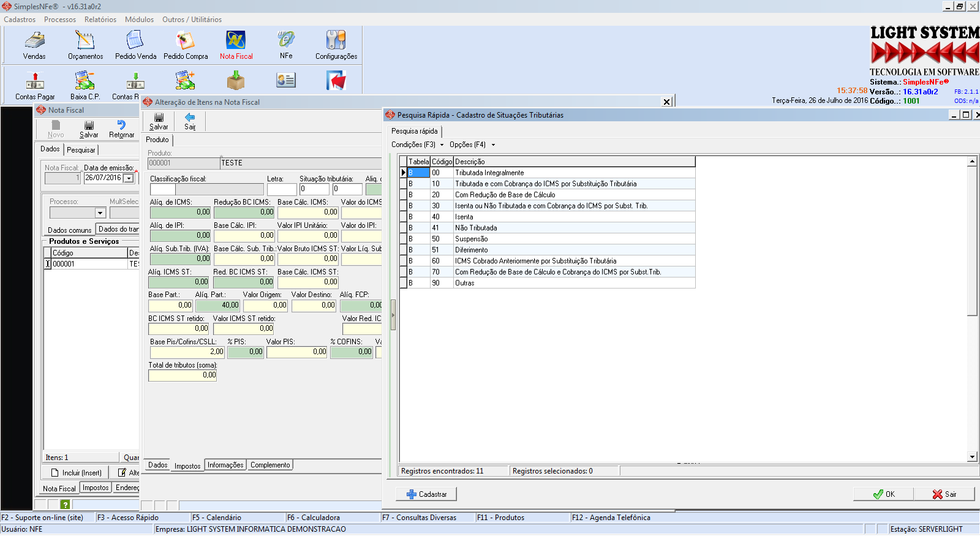Open Contas R money icon with green arrow

[x=135, y=81]
